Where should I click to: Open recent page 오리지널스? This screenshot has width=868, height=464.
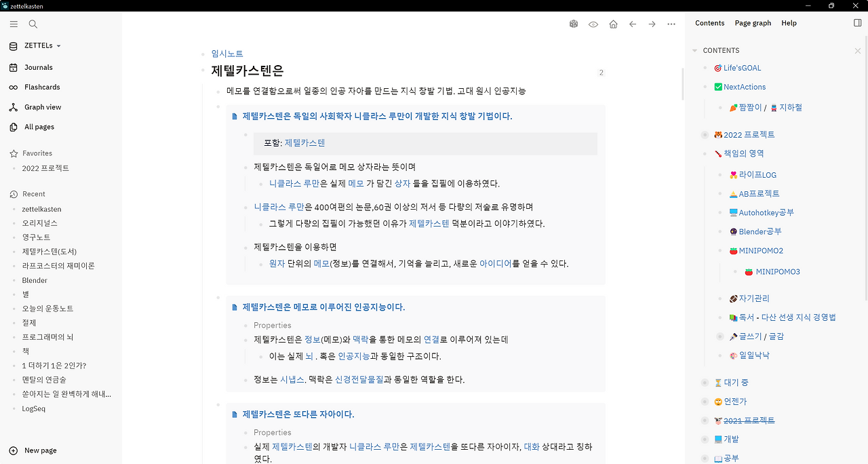pyautogui.click(x=39, y=223)
